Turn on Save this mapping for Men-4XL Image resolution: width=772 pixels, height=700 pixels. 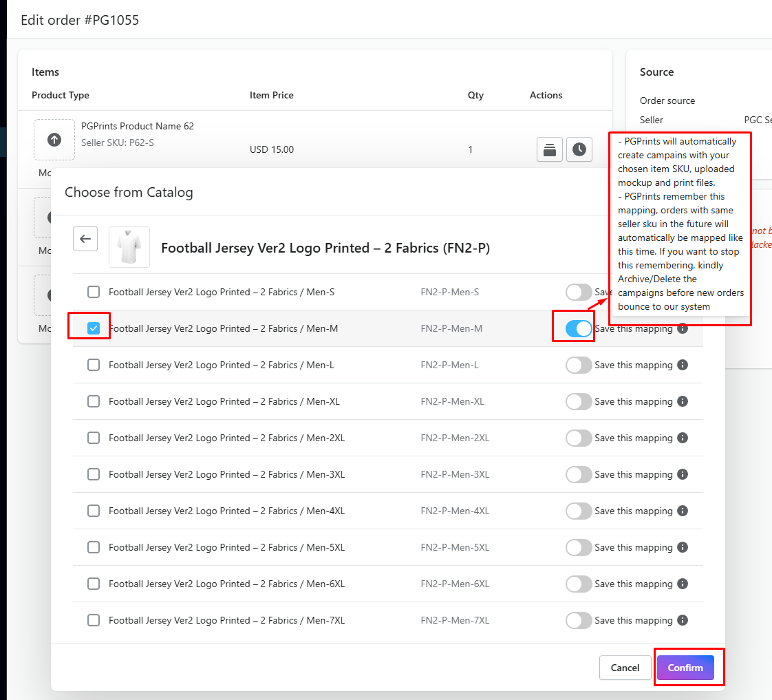[x=578, y=511]
